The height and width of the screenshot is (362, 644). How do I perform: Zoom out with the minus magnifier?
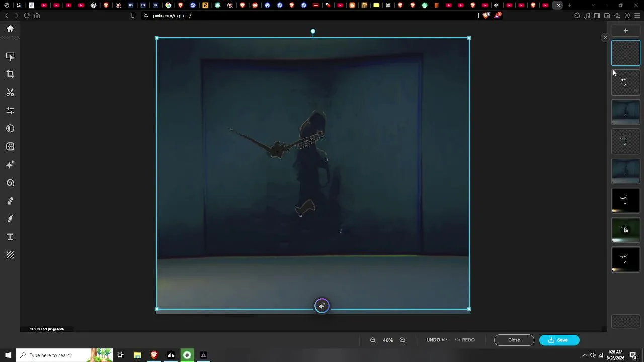click(x=373, y=340)
